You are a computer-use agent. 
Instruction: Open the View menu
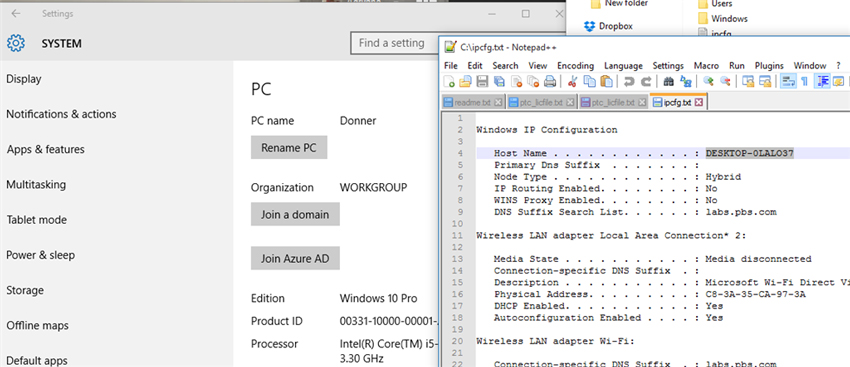pyautogui.click(x=538, y=66)
